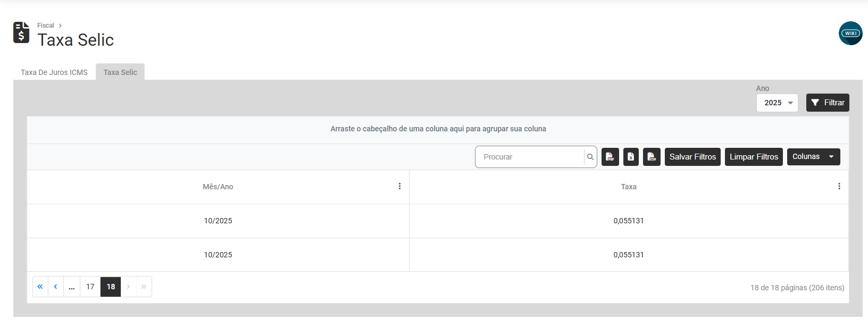This screenshot has width=868, height=327.
Task: Click the Filtrar button
Action: click(x=828, y=103)
